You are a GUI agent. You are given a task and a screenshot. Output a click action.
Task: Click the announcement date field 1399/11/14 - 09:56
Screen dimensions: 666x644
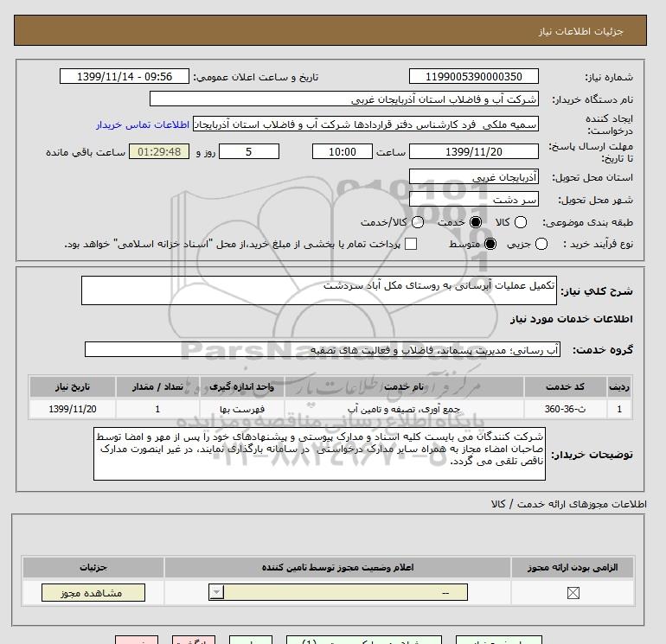pos(124,77)
